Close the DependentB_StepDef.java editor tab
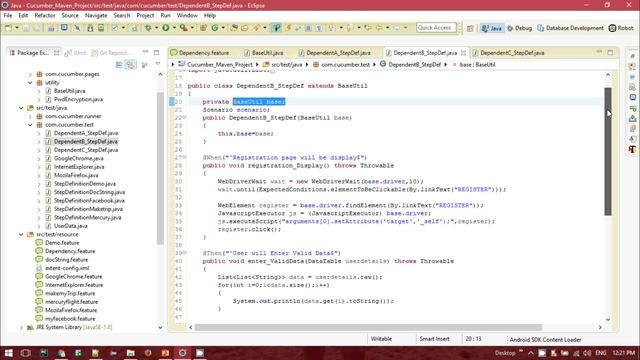This screenshot has width=640, height=360. click(x=463, y=53)
